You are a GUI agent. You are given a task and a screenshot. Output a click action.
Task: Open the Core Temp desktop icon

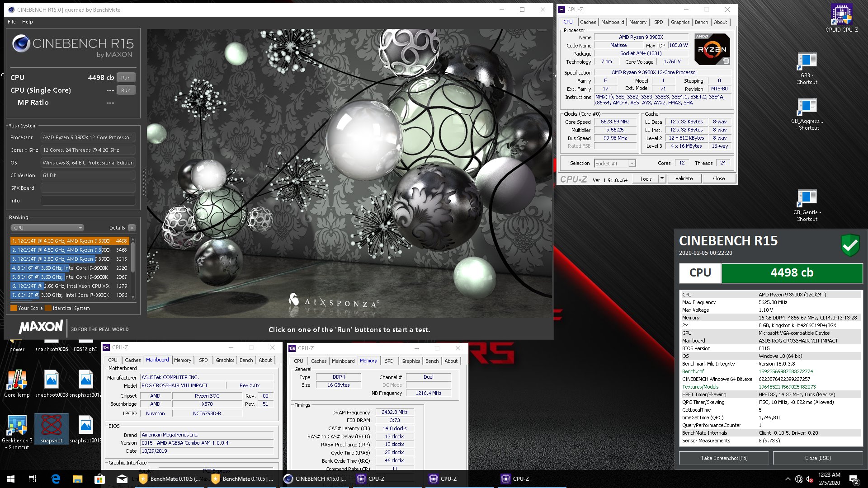(x=17, y=384)
